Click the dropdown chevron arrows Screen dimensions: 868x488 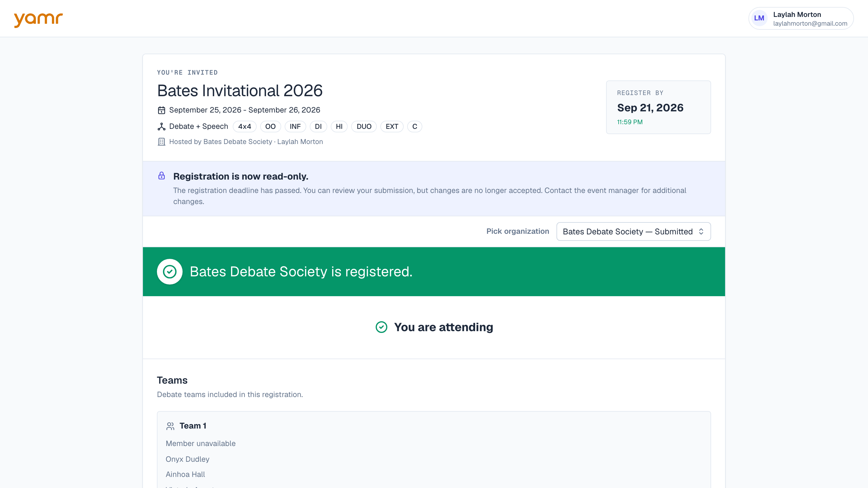[x=701, y=231]
